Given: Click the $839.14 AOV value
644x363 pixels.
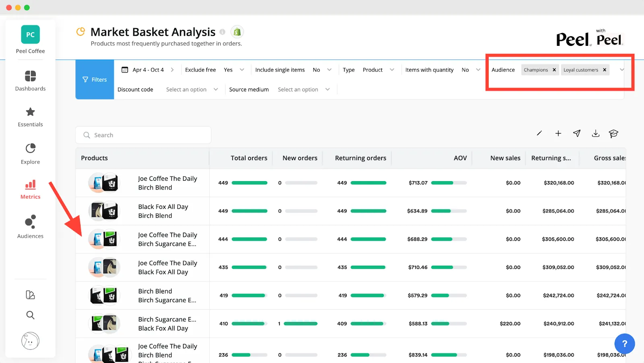Looking at the screenshot, I should click(x=418, y=355).
